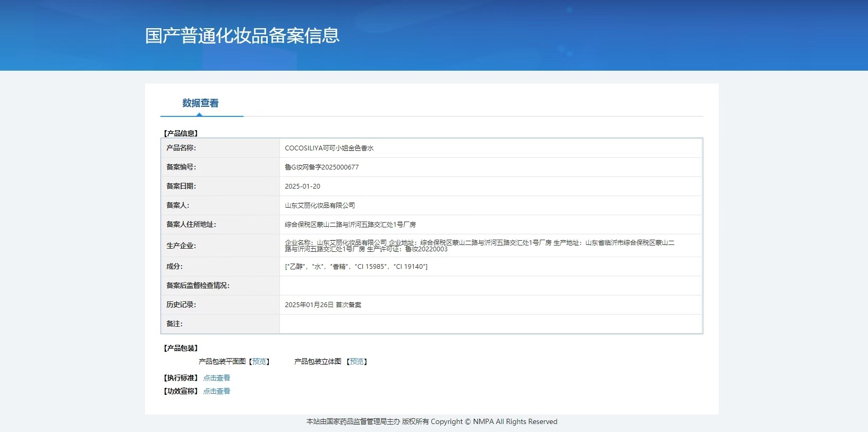Click the 【产品包装】 section heading
The image size is (868, 432).
point(181,348)
